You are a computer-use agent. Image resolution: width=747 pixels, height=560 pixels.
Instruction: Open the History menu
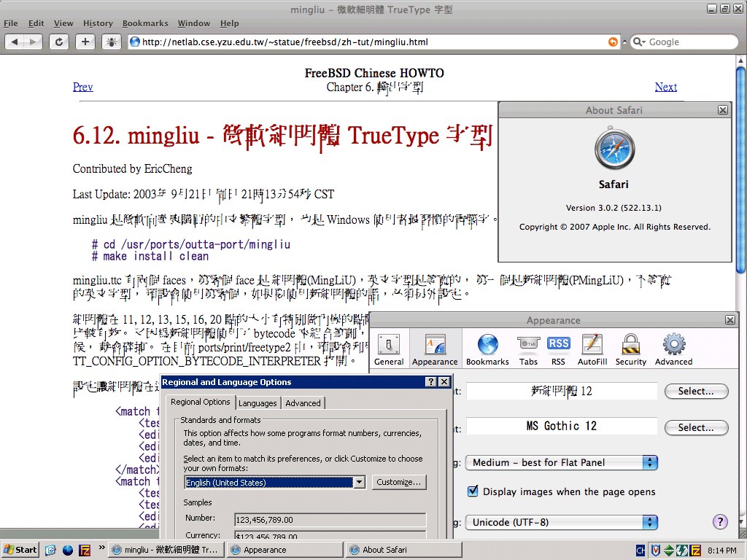[98, 23]
